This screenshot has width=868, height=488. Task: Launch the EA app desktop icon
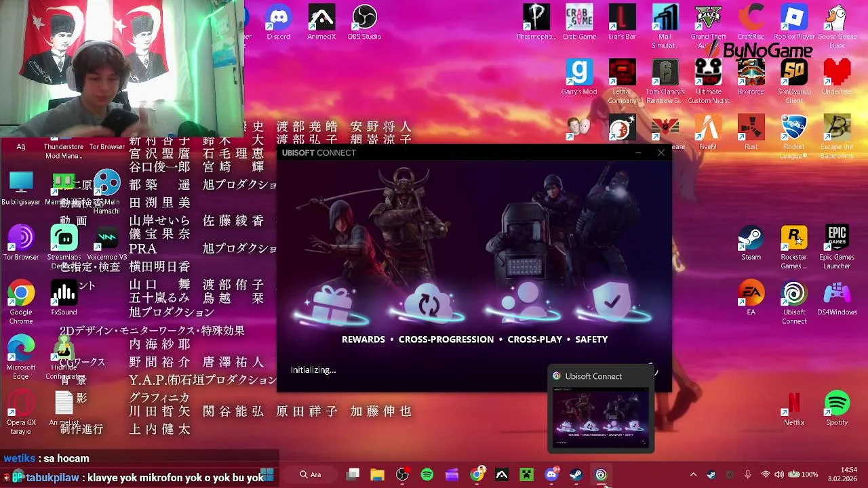coord(751,298)
